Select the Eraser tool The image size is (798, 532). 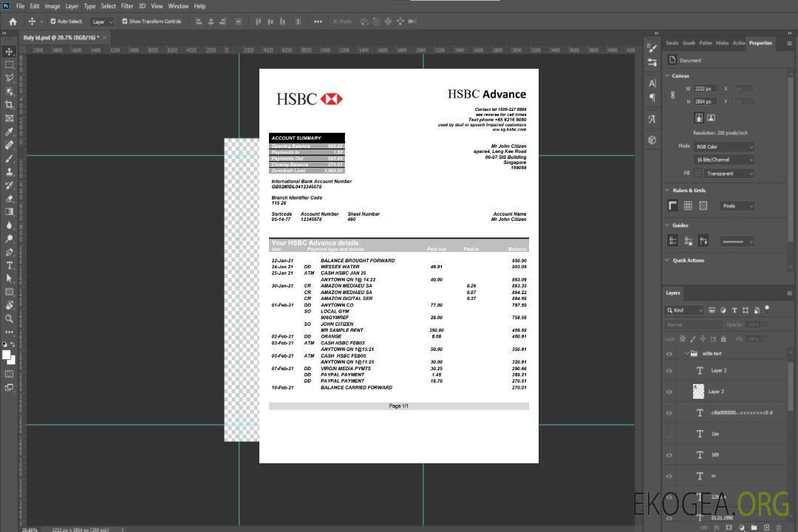pos(9,199)
